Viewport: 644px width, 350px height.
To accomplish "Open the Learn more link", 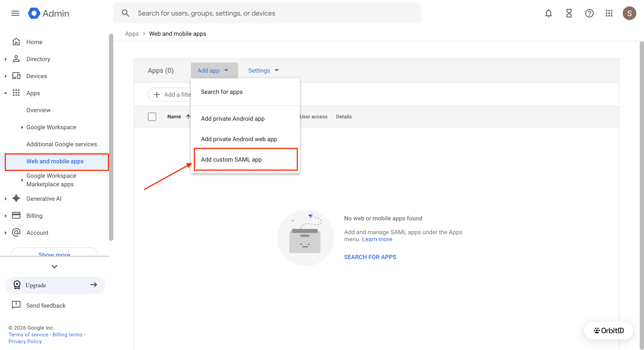I will click(x=377, y=239).
